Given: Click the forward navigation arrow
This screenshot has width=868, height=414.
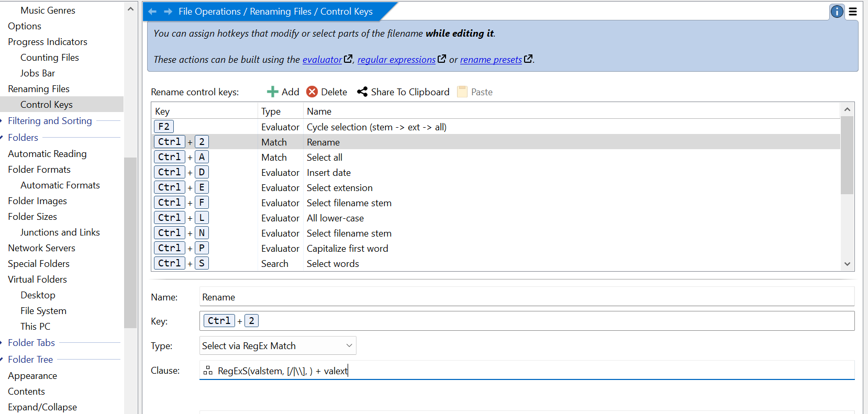Looking at the screenshot, I should (168, 12).
